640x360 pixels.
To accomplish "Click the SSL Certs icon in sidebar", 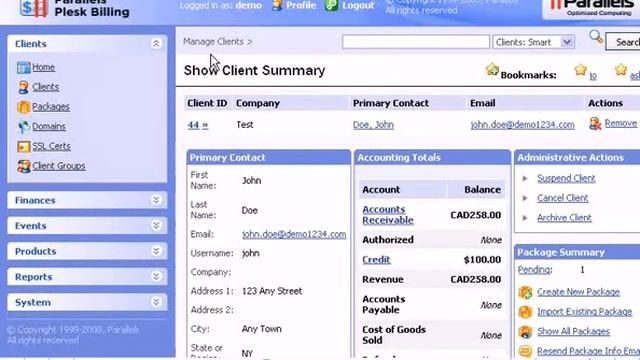I will pos(23,146).
